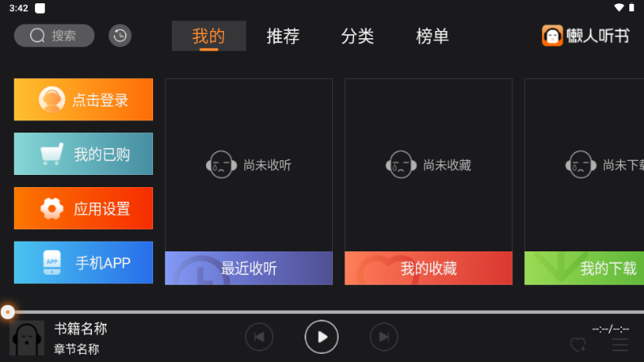Switch to the 推荐 tab
This screenshot has width=644, height=362.
pyautogui.click(x=283, y=36)
